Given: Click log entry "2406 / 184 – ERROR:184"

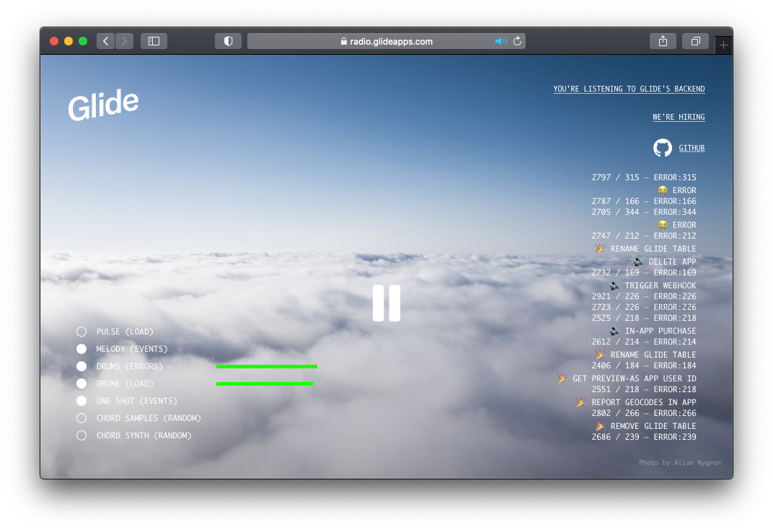Looking at the screenshot, I should point(644,365).
